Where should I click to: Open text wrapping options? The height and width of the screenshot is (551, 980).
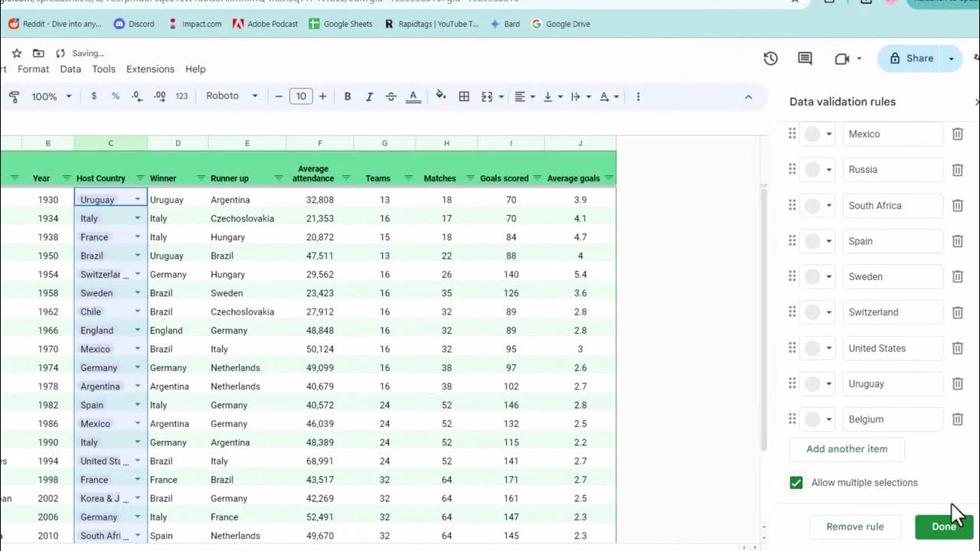[580, 96]
